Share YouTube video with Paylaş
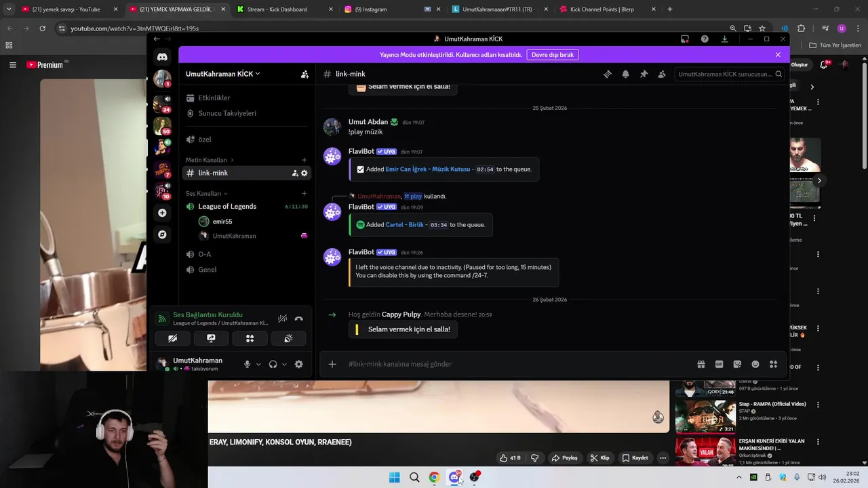 point(564,458)
